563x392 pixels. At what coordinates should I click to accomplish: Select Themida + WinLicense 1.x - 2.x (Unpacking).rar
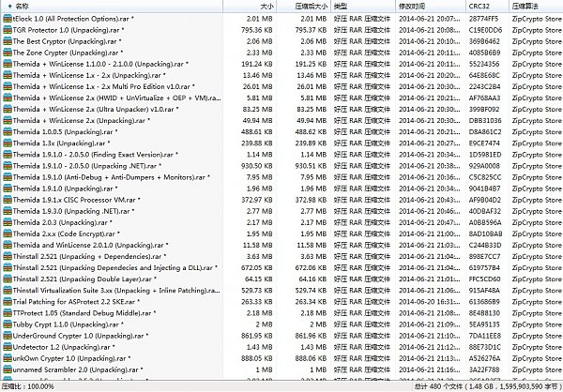pos(89,75)
